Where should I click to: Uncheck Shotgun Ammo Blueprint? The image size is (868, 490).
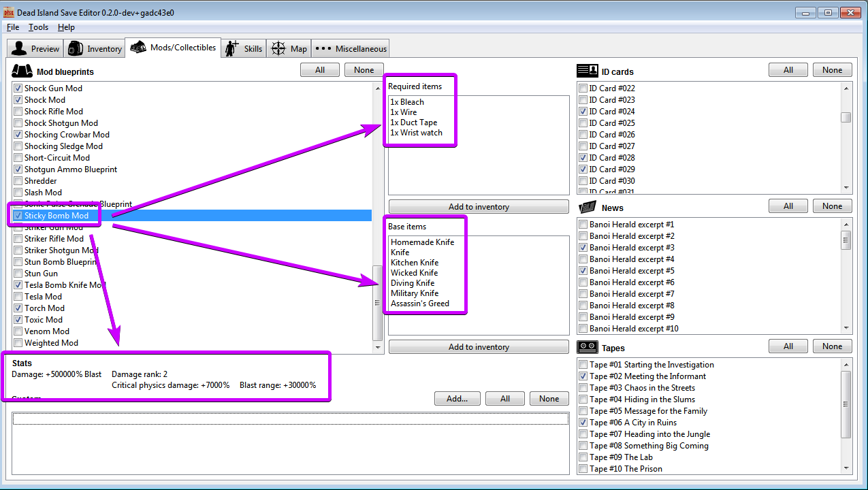pos(18,169)
